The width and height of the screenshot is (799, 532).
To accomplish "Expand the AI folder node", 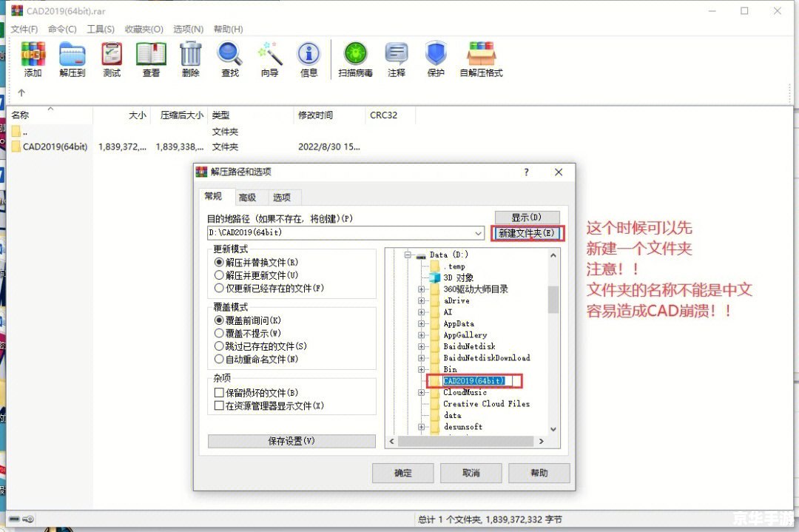I will click(422, 312).
